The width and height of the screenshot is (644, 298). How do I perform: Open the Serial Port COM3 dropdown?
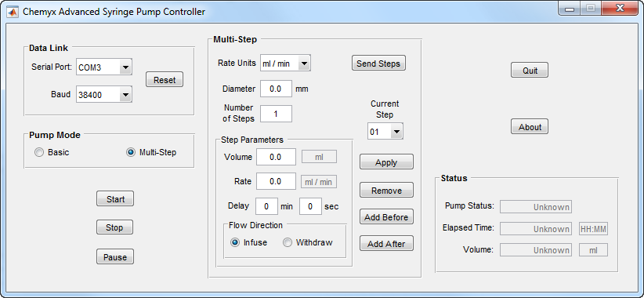(x=104, y=67)
